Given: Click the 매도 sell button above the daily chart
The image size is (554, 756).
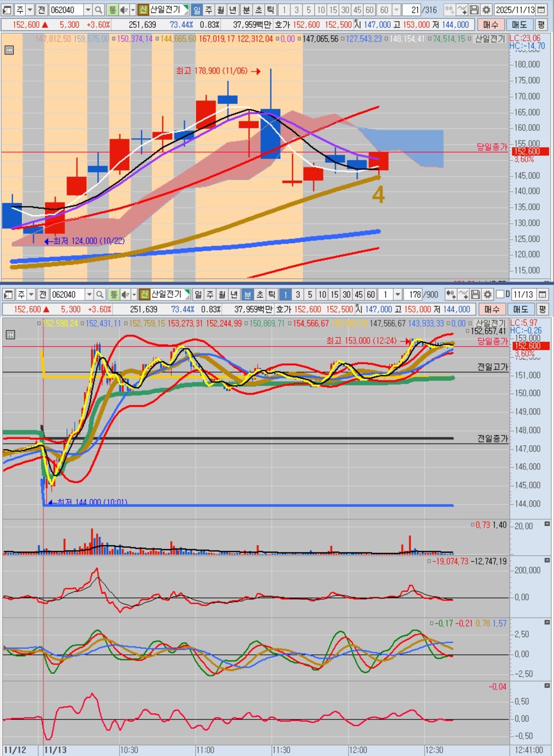Looking at the screenshot, I should (519, 25).
